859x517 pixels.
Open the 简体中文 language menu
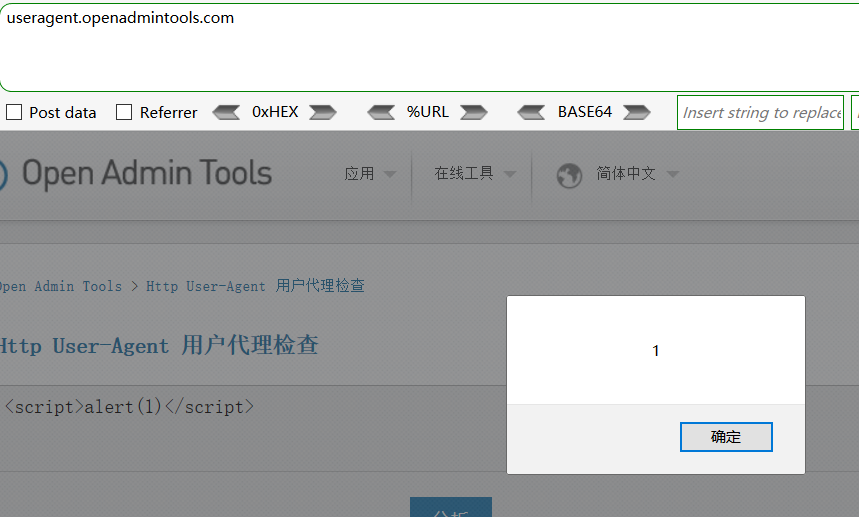626,174
